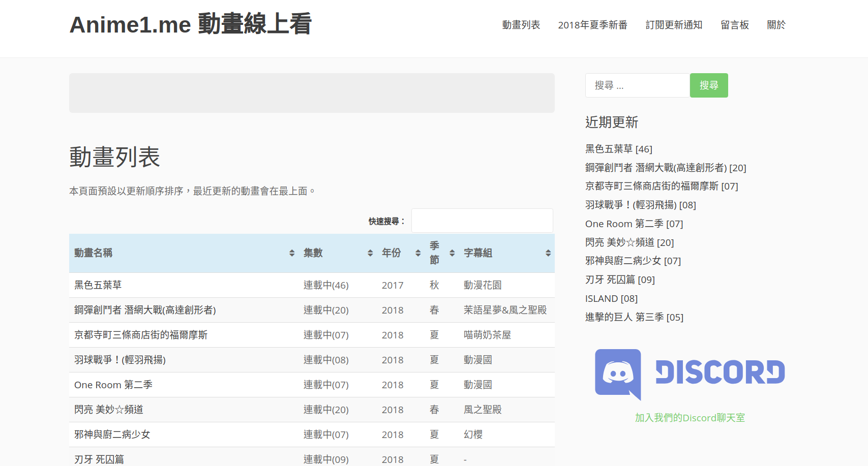Screen dimensions: 868x466
Task: Click the Anime1.me 動畫線上看 site title
Action: tap(191, 24)
